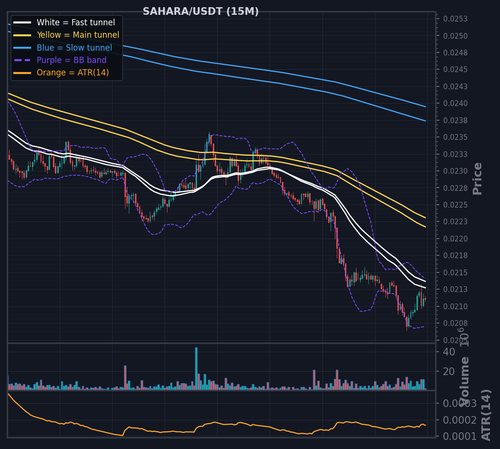
Task: Click the purple dashed line sample in legend
Action: click(22, 60)
